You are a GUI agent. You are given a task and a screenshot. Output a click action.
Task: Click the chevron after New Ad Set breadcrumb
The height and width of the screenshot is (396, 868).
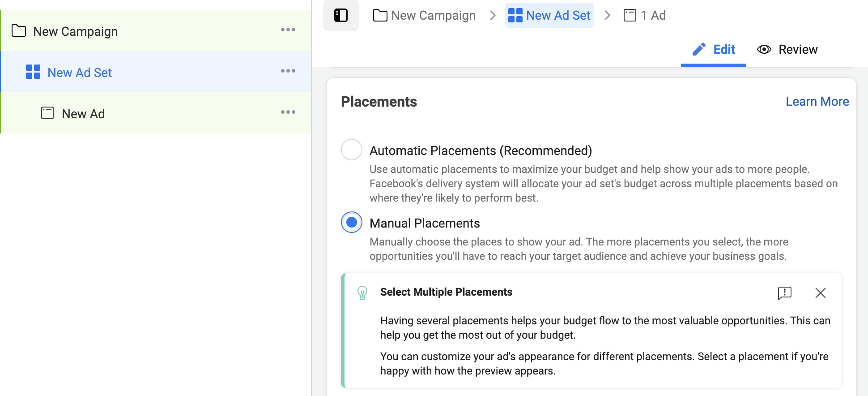pyautogui.click(x=607, y=15)
